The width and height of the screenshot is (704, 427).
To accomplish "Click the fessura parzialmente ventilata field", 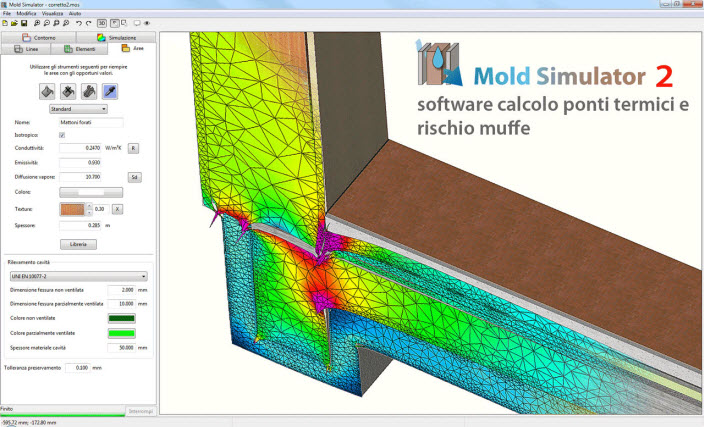I will click(x=122, y=304).
